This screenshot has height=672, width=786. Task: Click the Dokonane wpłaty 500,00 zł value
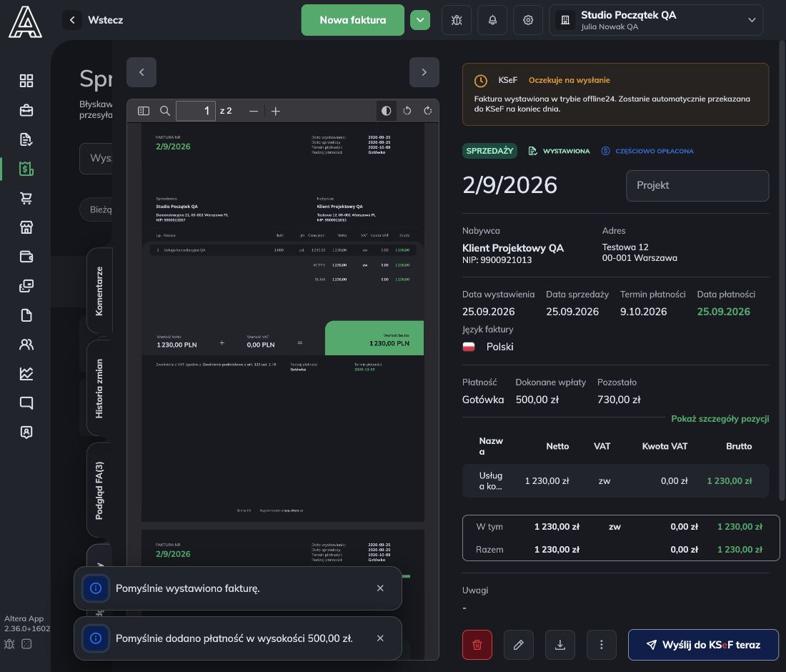537,400
